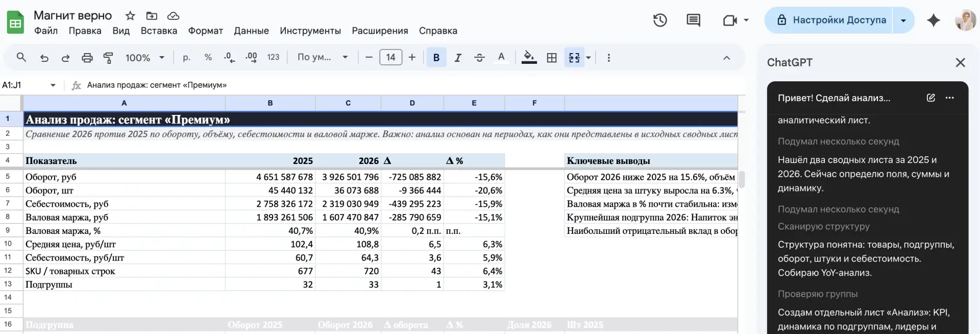The image size is (980, 334).
Task: Open version history clock icon
Action: click(x=660, y=20)
